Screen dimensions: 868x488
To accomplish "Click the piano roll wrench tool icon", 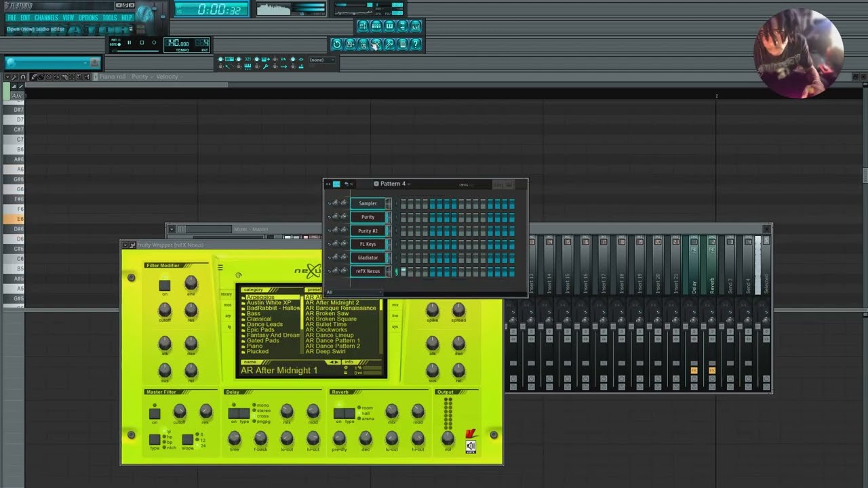I will click(14, 77).
